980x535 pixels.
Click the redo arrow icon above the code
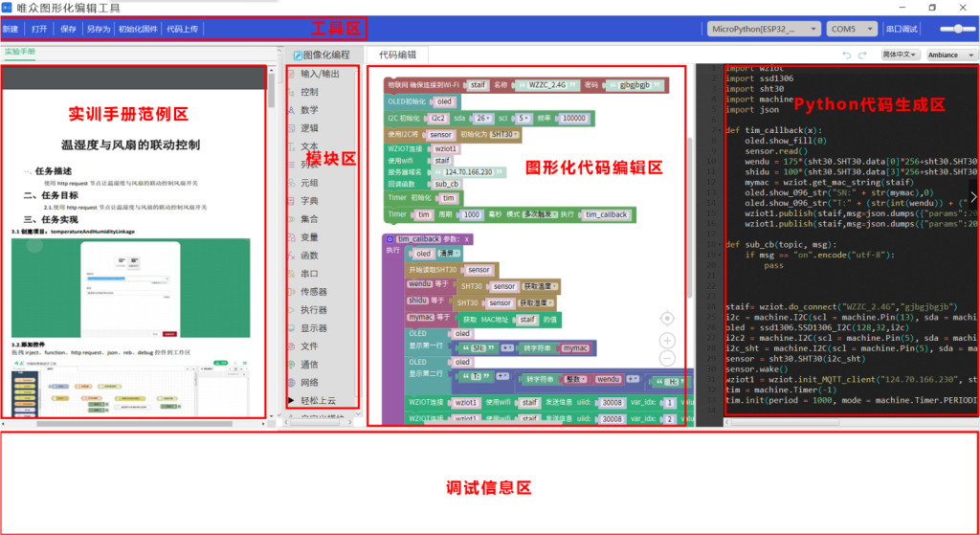[x=862, y=56]
